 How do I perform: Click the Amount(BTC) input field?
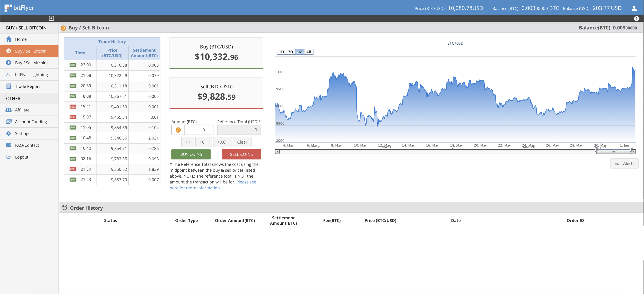pos(199,130)
